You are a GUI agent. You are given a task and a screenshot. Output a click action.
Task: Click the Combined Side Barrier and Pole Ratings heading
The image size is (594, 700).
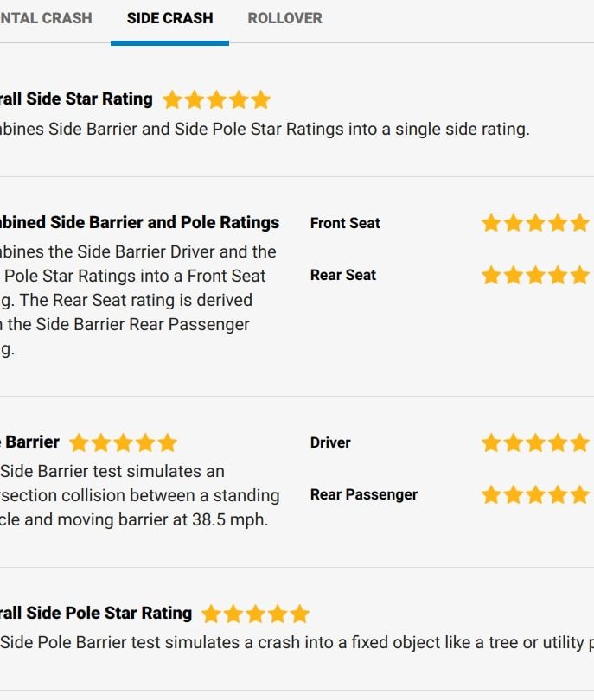(140, 222)
